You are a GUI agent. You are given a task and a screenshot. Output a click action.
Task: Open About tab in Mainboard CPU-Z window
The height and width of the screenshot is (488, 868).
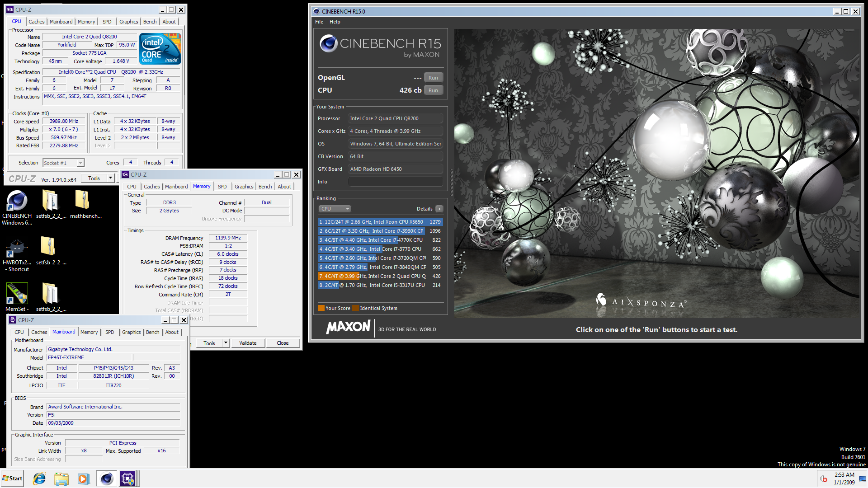coord(172,332)
